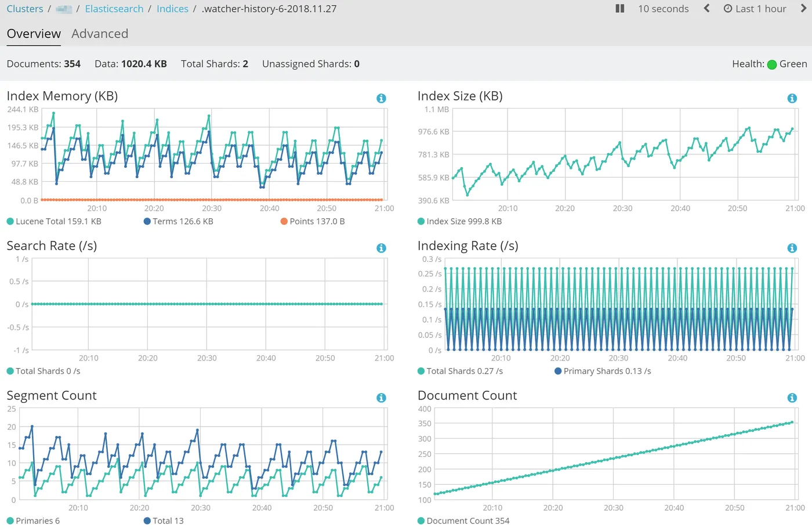Screen dimensions: 812x530
Task: Toggle Document Count 354 legend
Action: [463, 521]
